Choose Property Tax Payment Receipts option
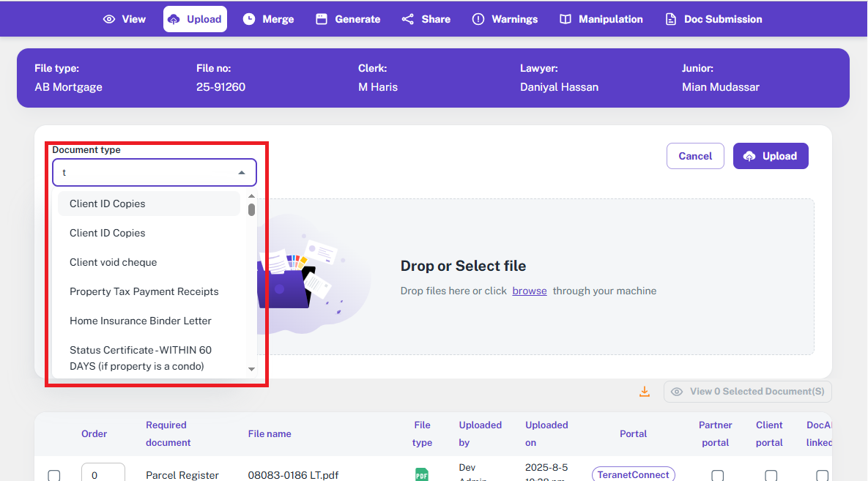Image resolution: width=868 pixels, height=481 pixels. point(144,291)
